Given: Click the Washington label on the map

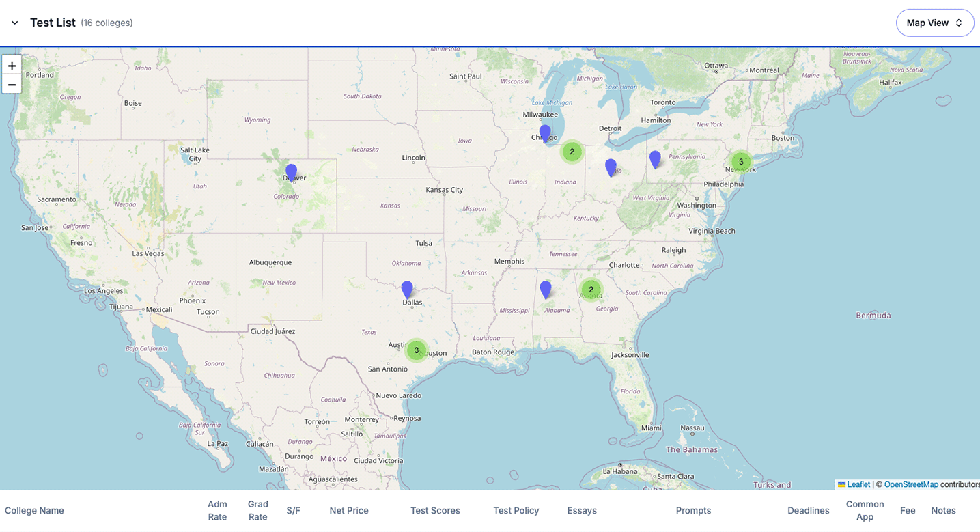Looking at the screenshot, I should pos(697,206).
